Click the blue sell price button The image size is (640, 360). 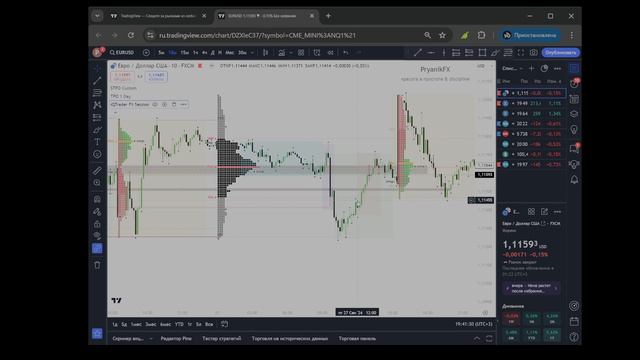(x=156, y=77)
